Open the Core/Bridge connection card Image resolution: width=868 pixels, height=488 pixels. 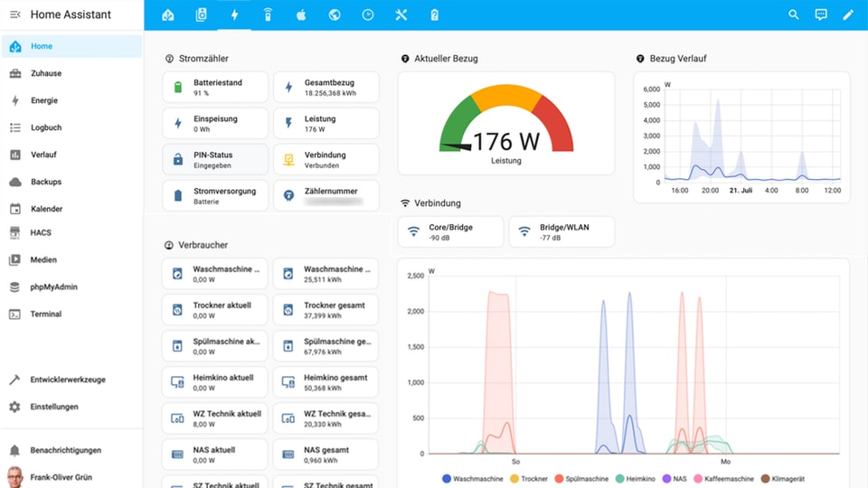[x=450, y=231]
